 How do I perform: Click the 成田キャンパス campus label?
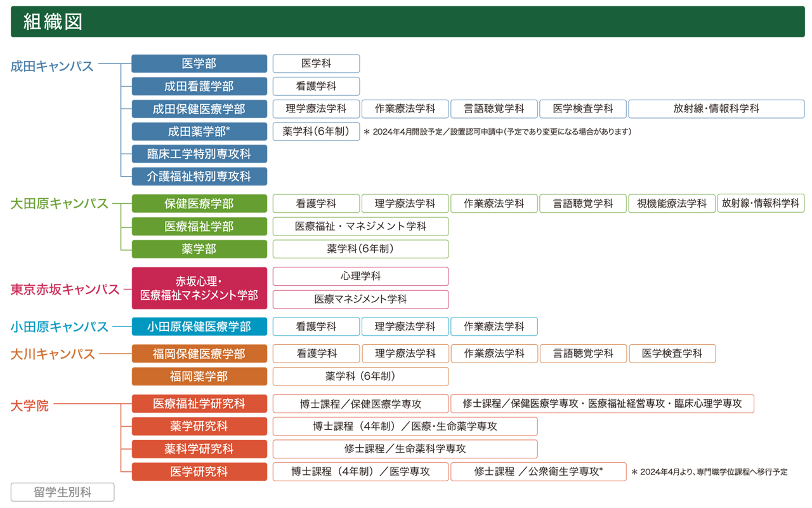coord(52,66)
